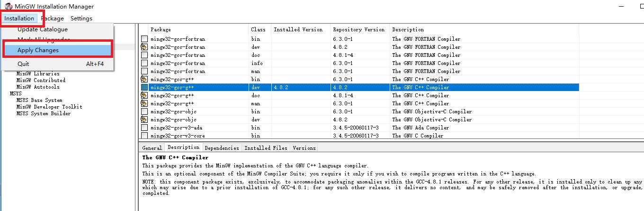Viewport: 644px width, 211px height.
Task: Open the Package menu
Action: [x=52, y=18]
